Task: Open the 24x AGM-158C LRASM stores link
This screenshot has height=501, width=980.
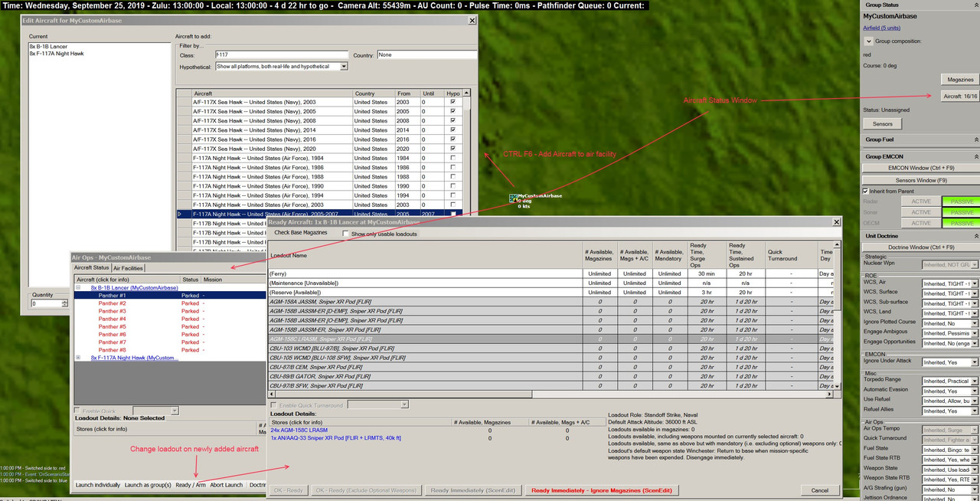Action: point(299,431)
